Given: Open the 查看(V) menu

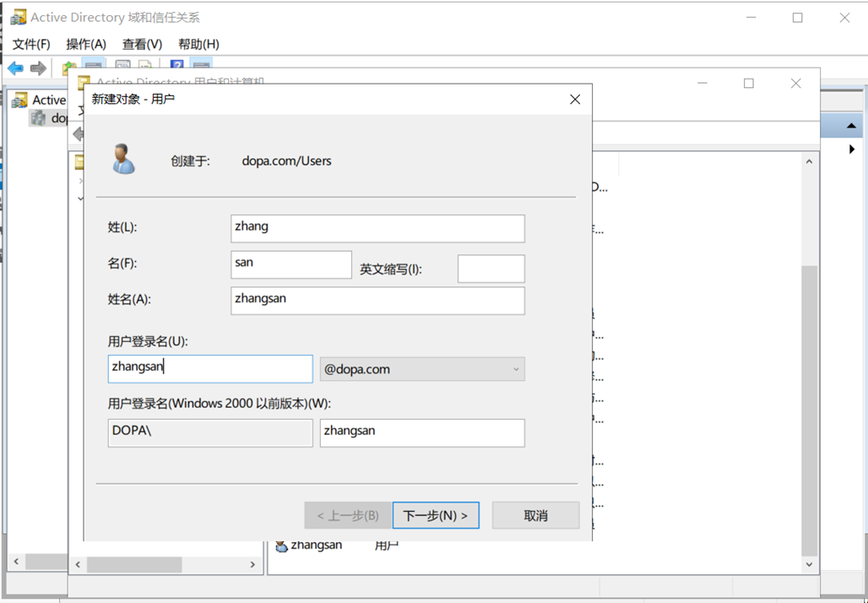Looking at the screenshot, I should coord(142,44).
